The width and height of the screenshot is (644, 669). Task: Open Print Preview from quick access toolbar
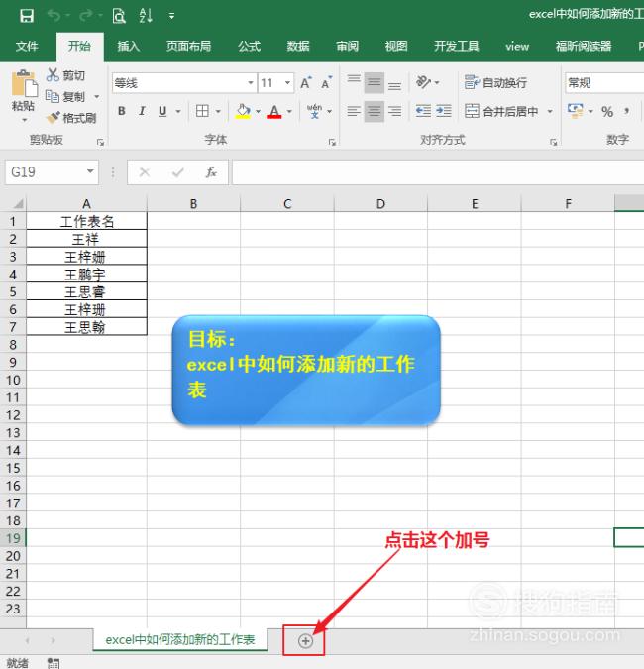coord(119,16)
